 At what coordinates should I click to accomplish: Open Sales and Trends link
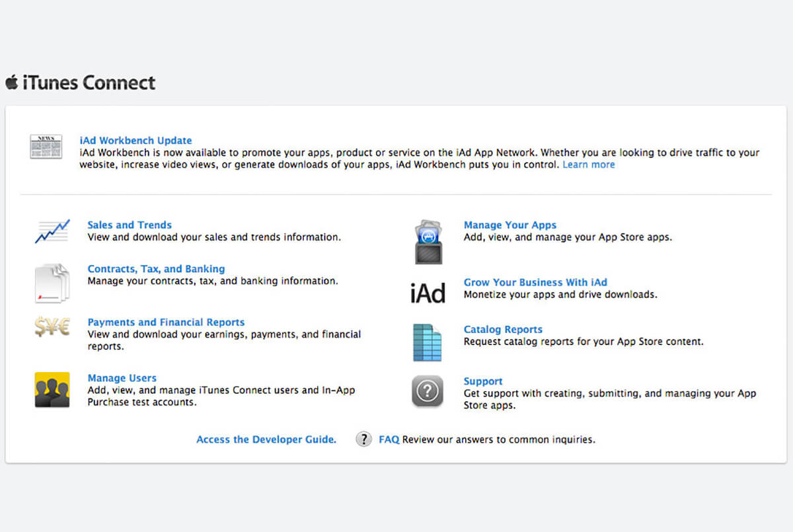130,225
